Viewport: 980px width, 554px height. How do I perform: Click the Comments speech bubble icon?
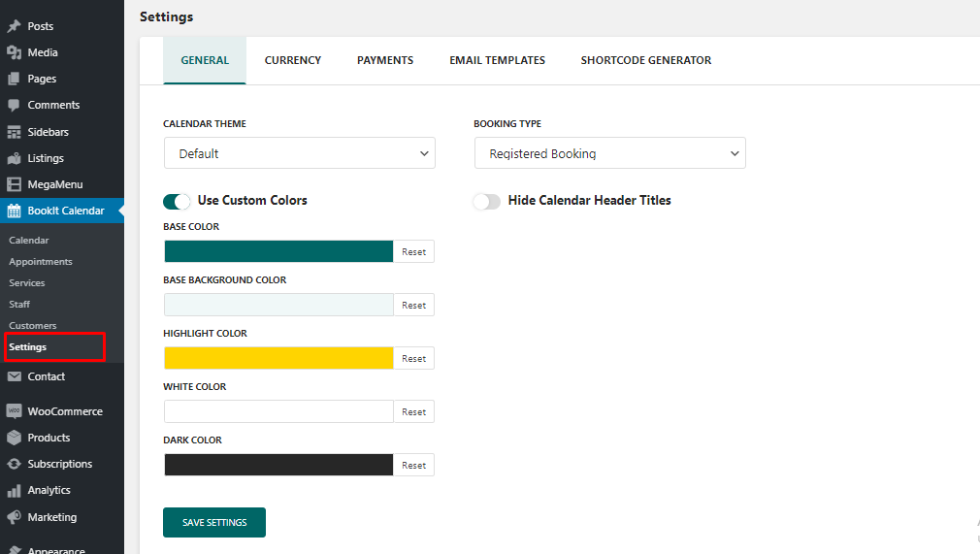pos(14,105)
